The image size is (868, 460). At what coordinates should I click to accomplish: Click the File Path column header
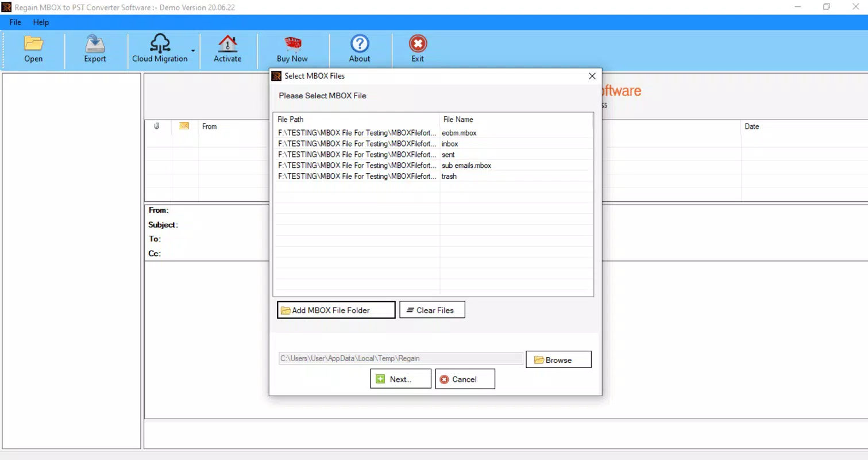(357, 120)
